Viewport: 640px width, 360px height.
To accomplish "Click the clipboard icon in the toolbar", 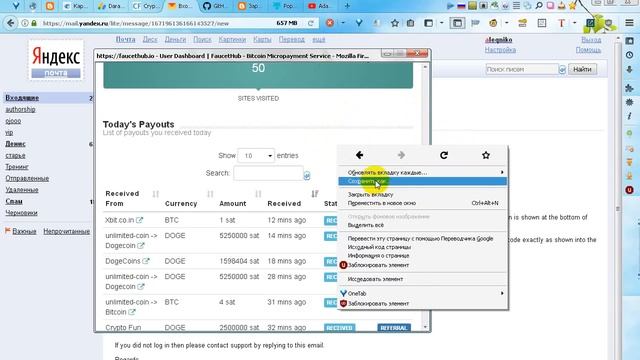I will (x=410, y=23).
